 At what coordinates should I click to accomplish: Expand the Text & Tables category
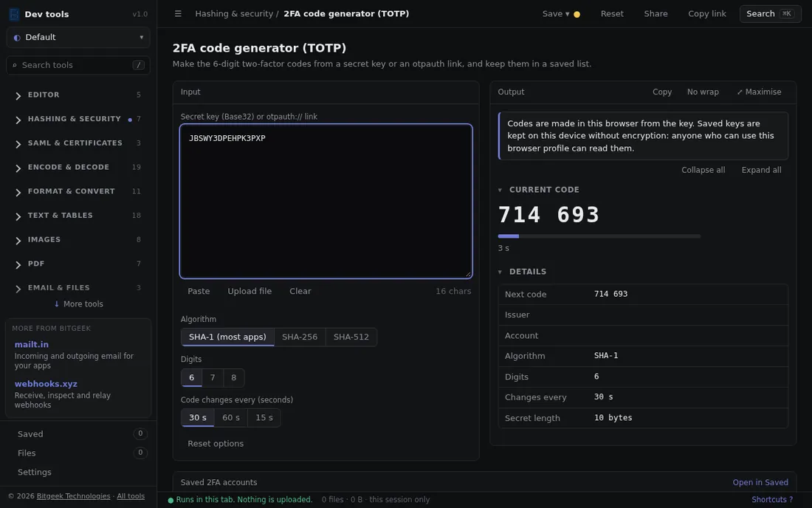(78, 216)
